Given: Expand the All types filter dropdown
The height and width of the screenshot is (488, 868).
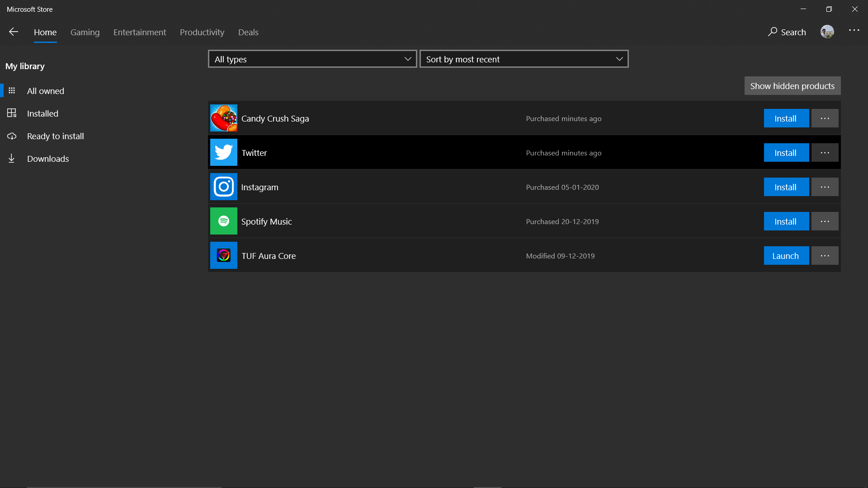Looking at the screenshot, I should (x=312, y=59).
